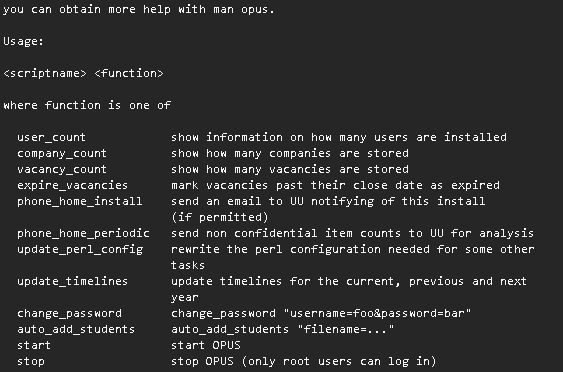Click update_timelines command name
The image size is (563, 372).
click(x=72, y=281)
